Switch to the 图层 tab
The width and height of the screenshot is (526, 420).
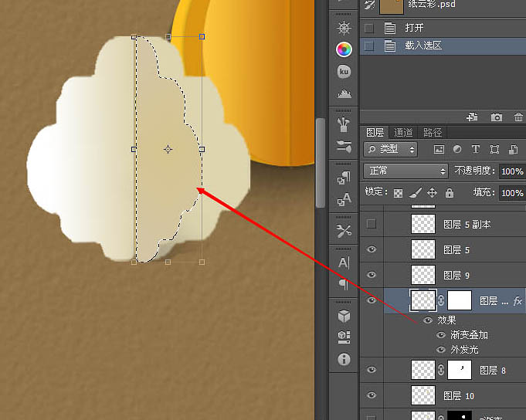[375, 133]
